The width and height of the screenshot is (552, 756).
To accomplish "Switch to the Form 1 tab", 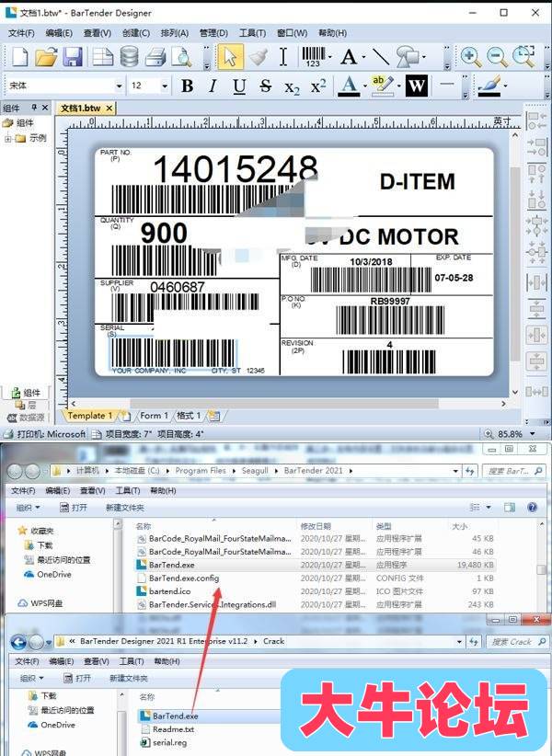I will point(154,415).
